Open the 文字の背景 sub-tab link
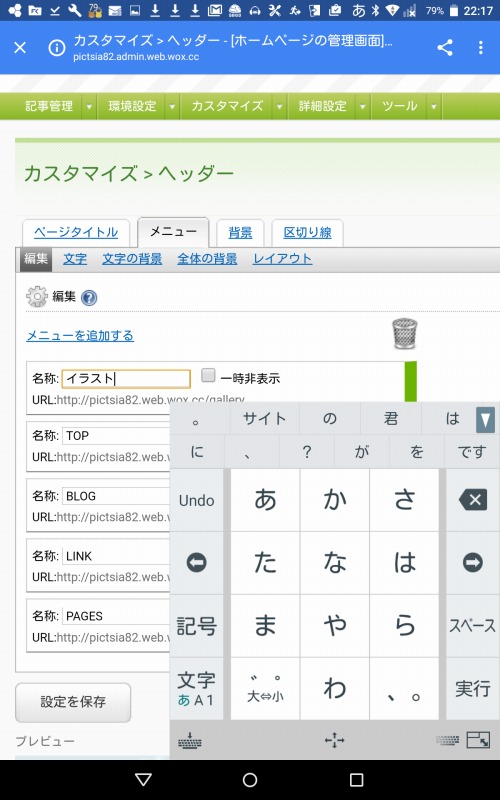Image resolution: width=500 pixels, height=800 pixels. pos(132,259)
